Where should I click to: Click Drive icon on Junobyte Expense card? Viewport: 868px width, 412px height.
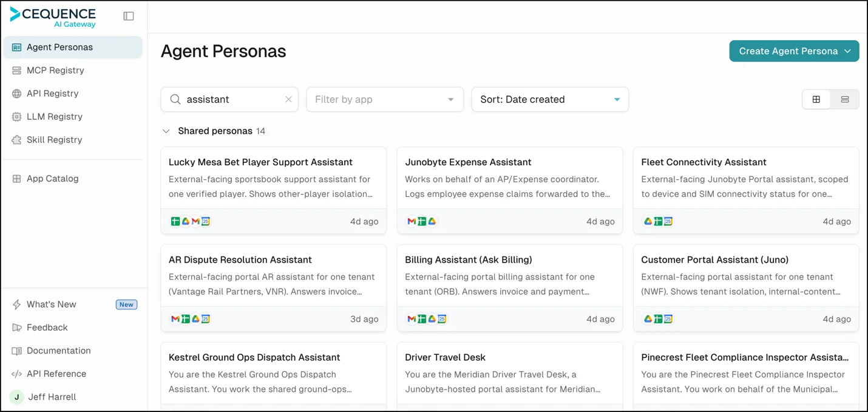tap(432, 222)
